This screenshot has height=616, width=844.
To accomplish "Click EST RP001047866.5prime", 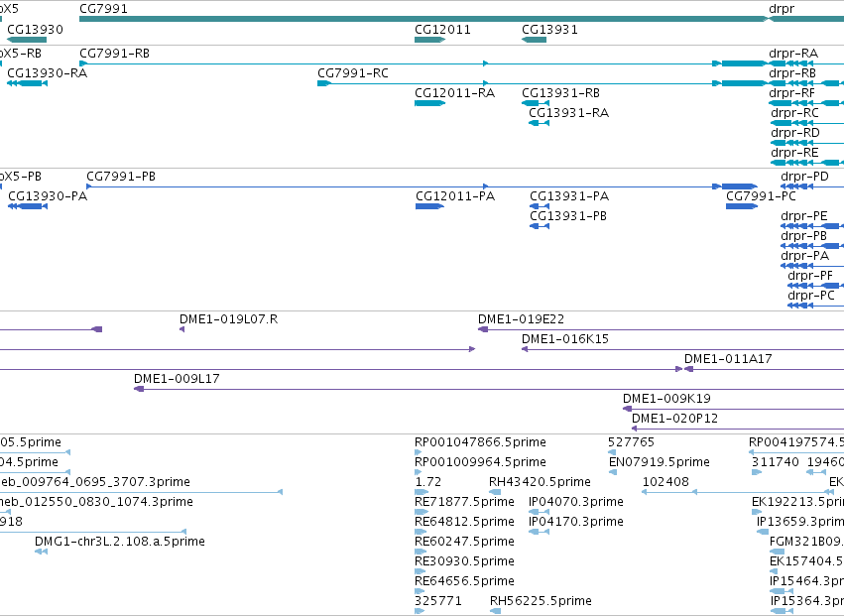I will [419, 453].
